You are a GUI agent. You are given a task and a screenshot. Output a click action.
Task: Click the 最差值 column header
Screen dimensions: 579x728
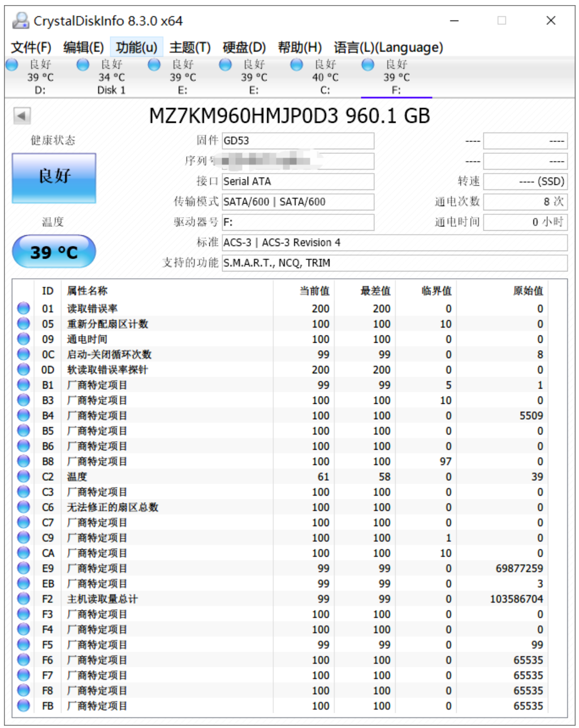click(375, 291)
